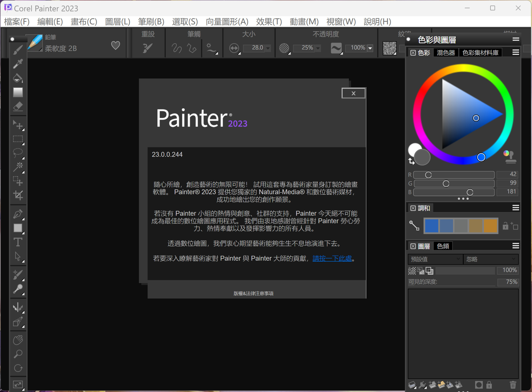
Task: Switch to the 色彩集材料庫 tab
Action: [x=480, y=53]
